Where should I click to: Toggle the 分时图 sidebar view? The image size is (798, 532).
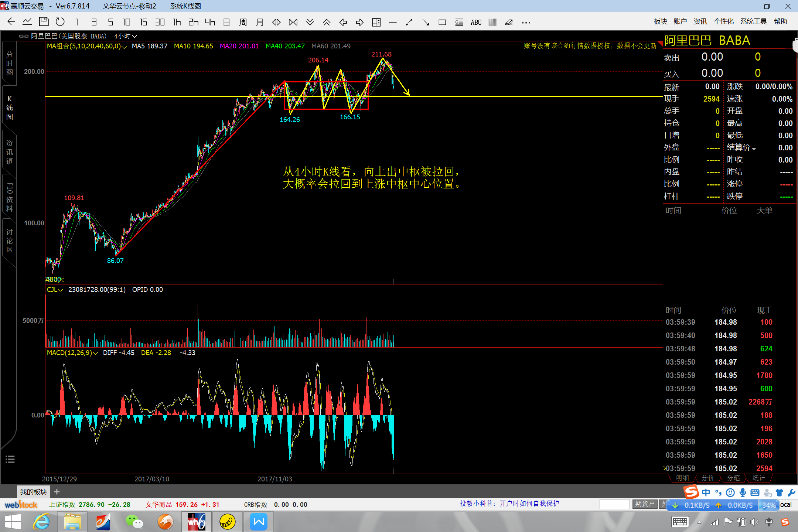[10, 64]
